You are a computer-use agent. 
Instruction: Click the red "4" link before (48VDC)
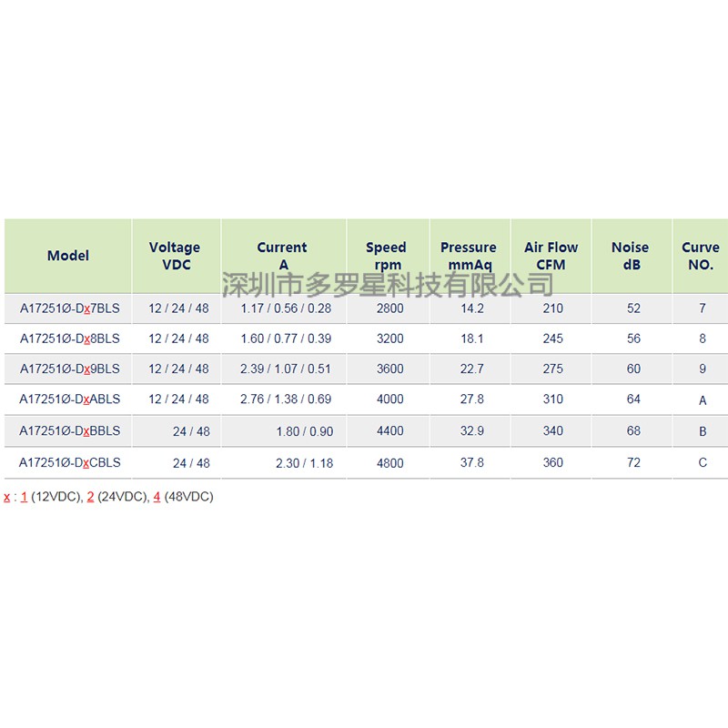157,497
